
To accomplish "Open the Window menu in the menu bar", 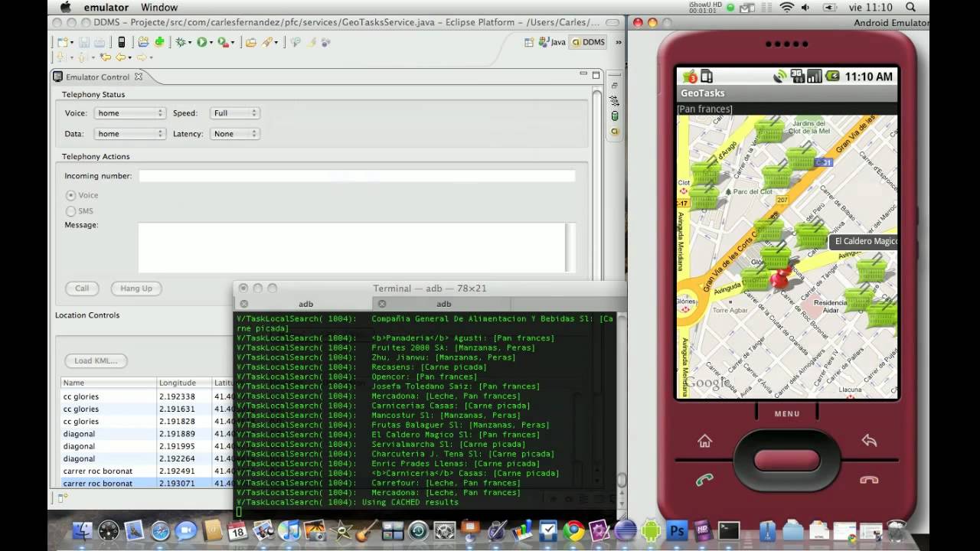I will click(x=159, y=8).
